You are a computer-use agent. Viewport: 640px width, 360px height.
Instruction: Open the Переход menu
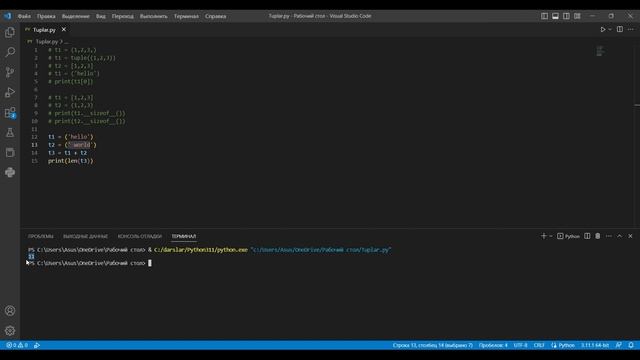pos(122,16)
